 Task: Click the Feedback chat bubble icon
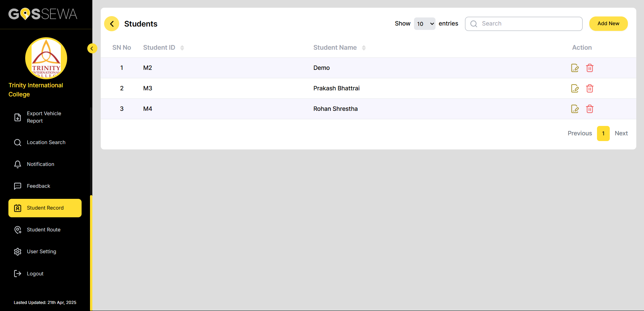(18, 186)
